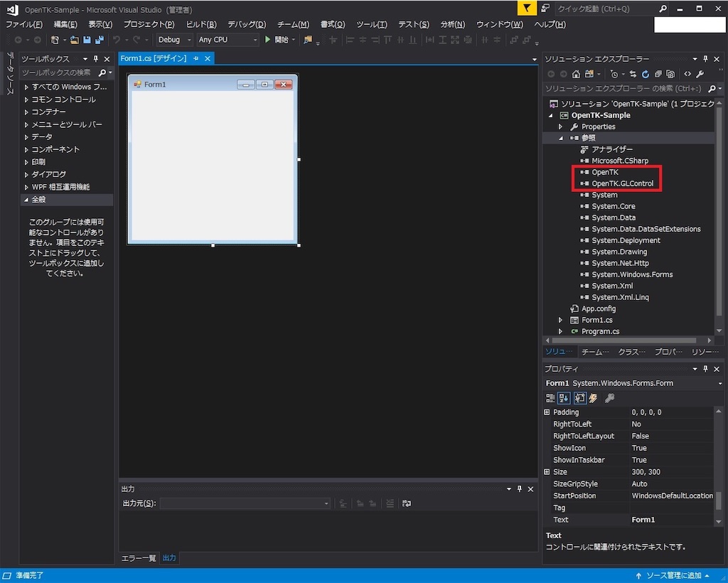Toggle auto-hide pin on Properties panel

[705, 368]
